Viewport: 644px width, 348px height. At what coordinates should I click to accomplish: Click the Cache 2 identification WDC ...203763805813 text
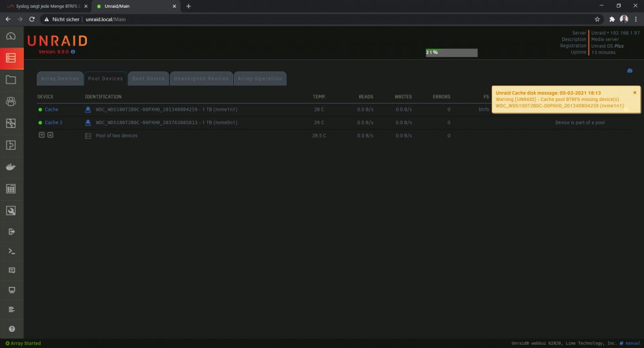(166, 123)
